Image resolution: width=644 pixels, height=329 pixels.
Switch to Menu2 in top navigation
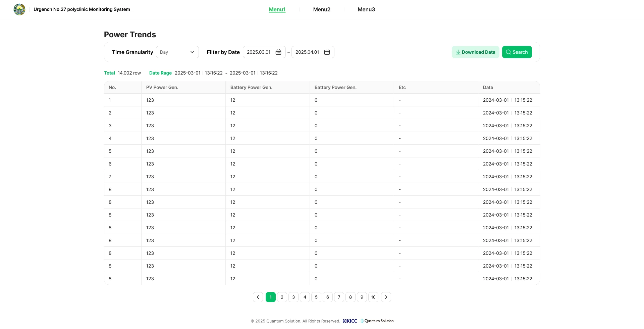pos(322,9)
